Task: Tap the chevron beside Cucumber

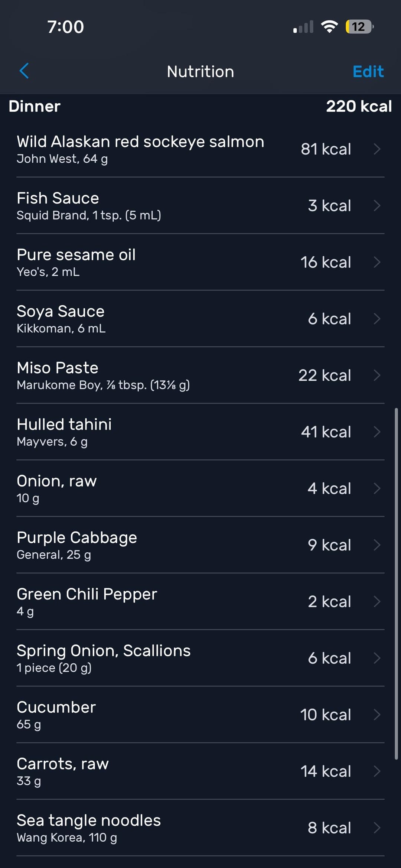Action: [377, 715]
